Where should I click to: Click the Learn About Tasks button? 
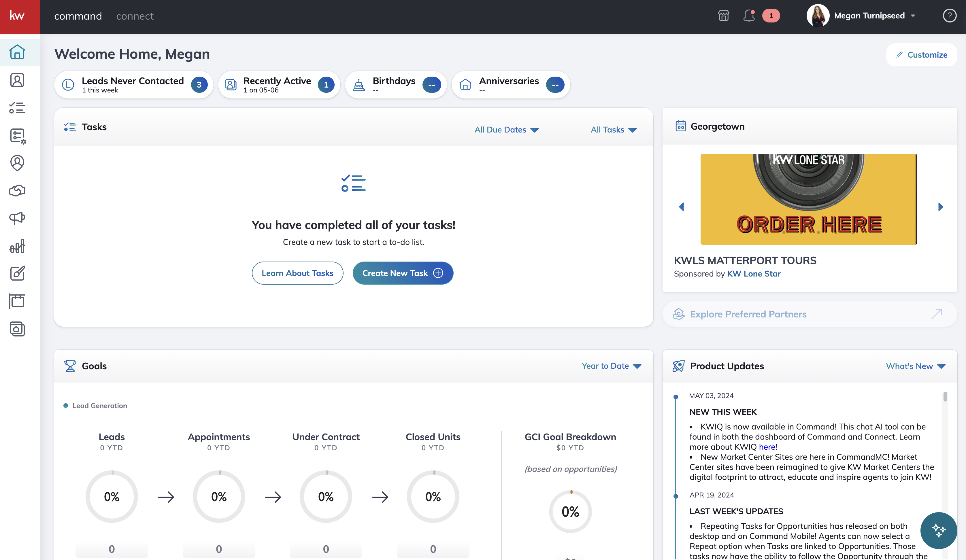pyautogui.click(x=297, y=273)
